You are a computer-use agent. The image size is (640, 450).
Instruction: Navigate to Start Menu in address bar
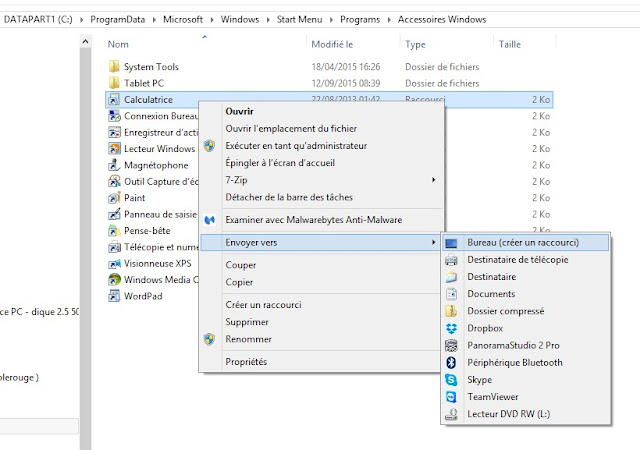299,20
